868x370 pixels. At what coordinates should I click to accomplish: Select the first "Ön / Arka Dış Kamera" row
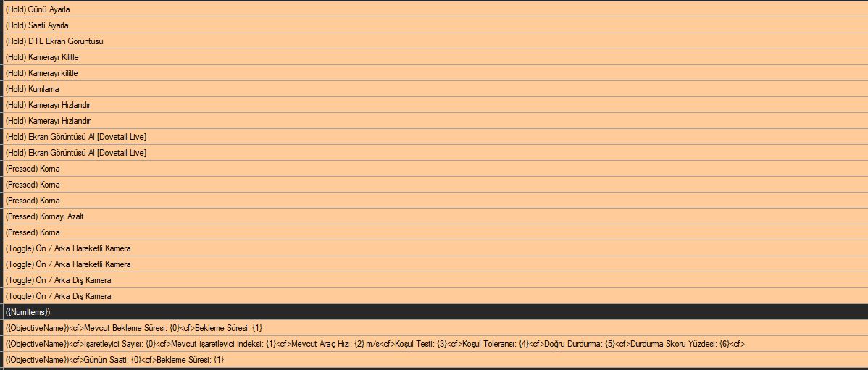click(59, 280)
